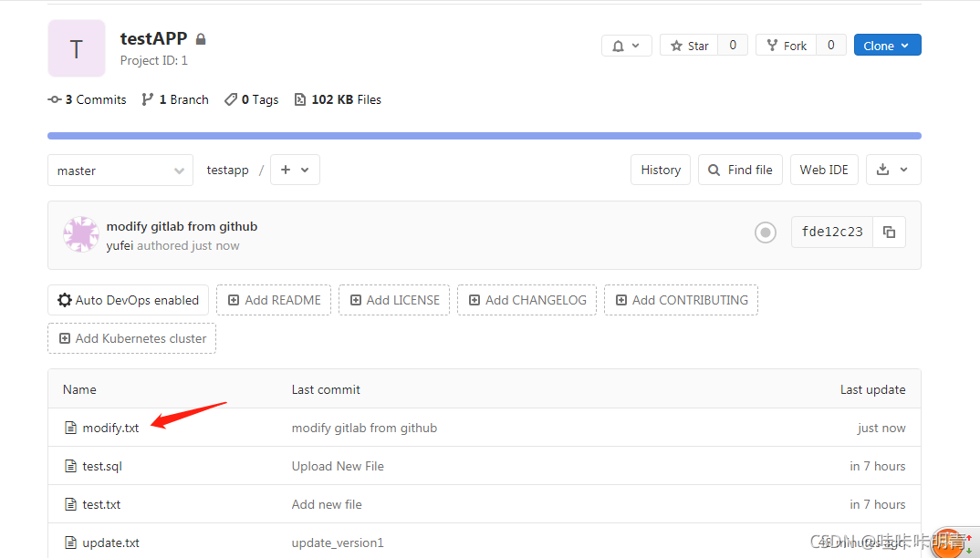Click the star count number

[x=733, y=45]
